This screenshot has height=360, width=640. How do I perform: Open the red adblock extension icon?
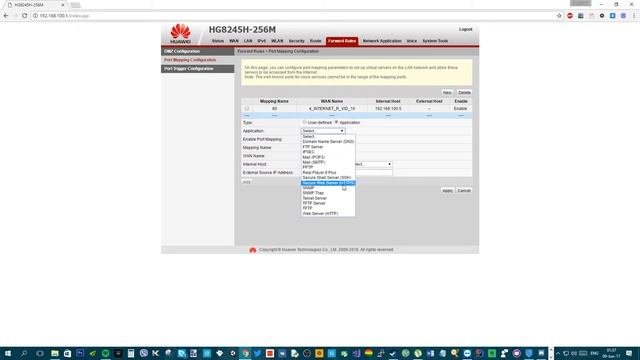click(x=570, y=16)
